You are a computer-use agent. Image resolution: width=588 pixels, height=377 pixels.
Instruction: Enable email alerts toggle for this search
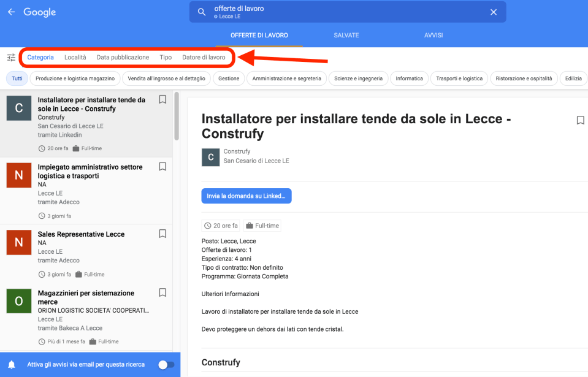(166, 365)
